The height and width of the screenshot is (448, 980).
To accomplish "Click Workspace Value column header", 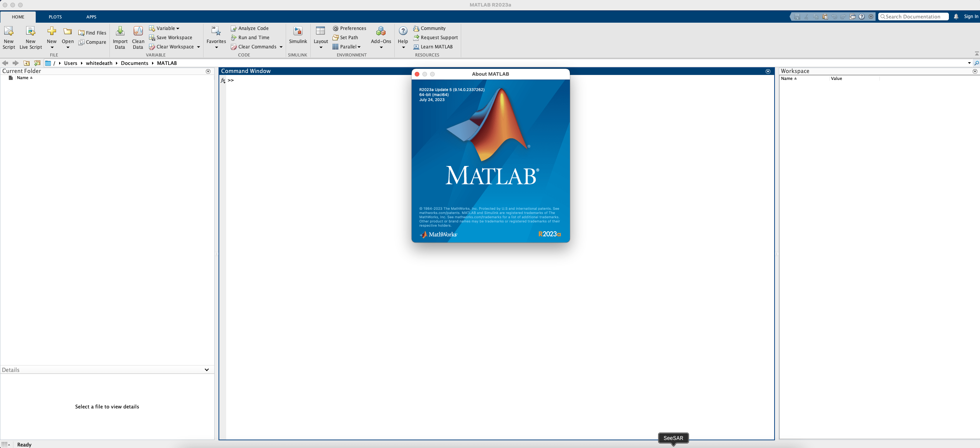I will pyautogui.click(x=836, y=78).
